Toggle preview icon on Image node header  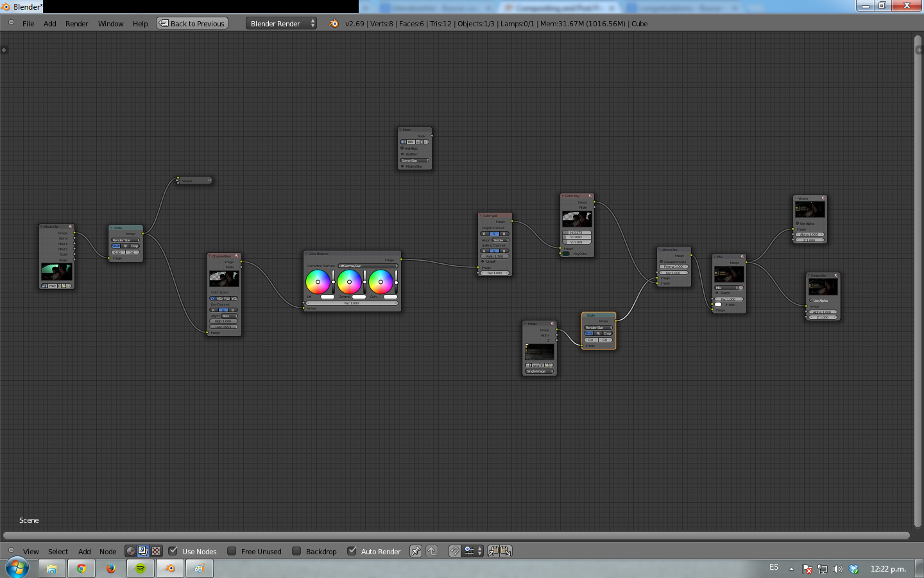coord(552,324)
